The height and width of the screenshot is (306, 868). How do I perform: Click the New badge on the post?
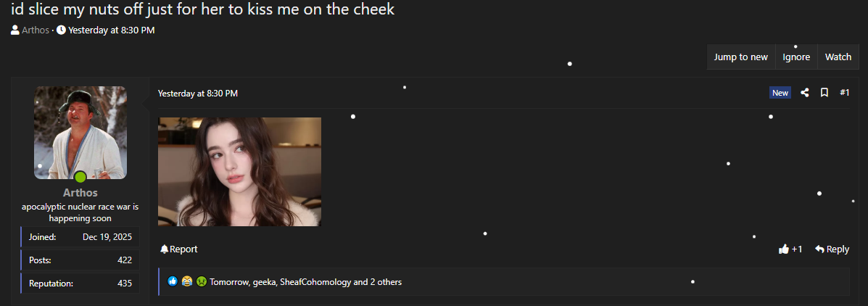780,93
